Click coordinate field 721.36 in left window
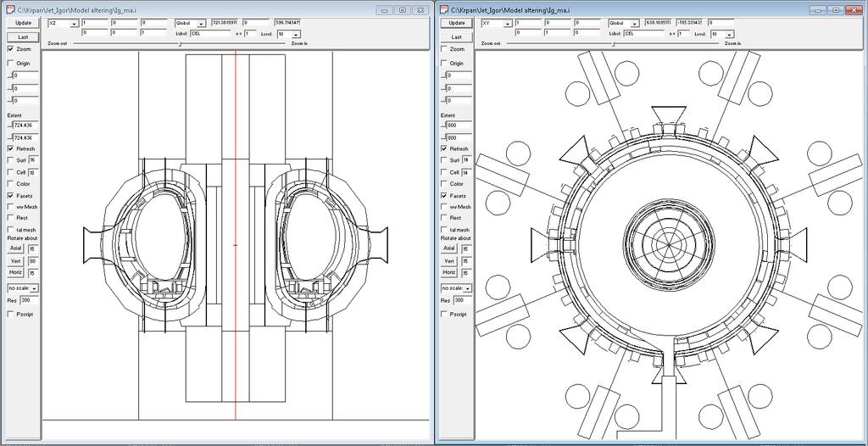Image resolution: width=868 pixels, height=446 pixels. click(x=225, y=23)
